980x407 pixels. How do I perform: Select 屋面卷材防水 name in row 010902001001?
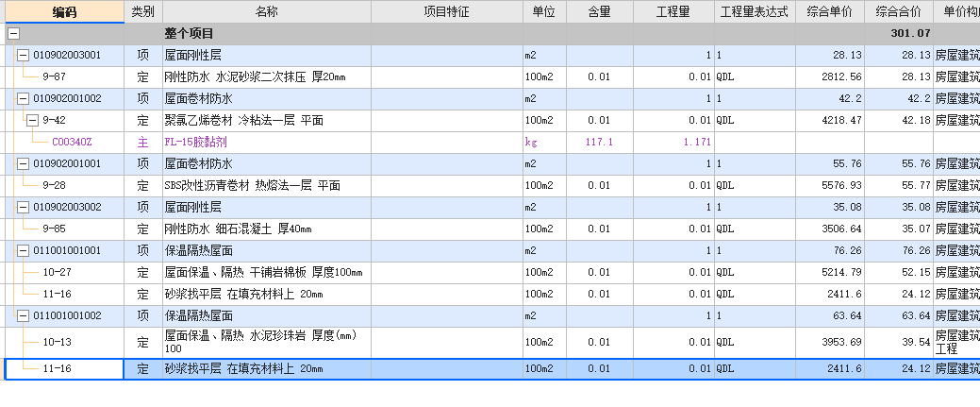[267, 163]
